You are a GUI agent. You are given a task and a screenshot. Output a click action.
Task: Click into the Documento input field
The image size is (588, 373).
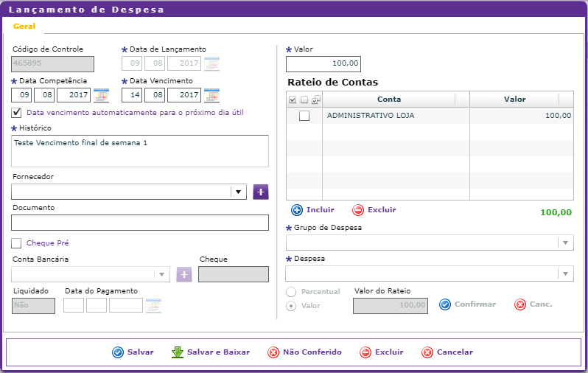click(140, 223)
